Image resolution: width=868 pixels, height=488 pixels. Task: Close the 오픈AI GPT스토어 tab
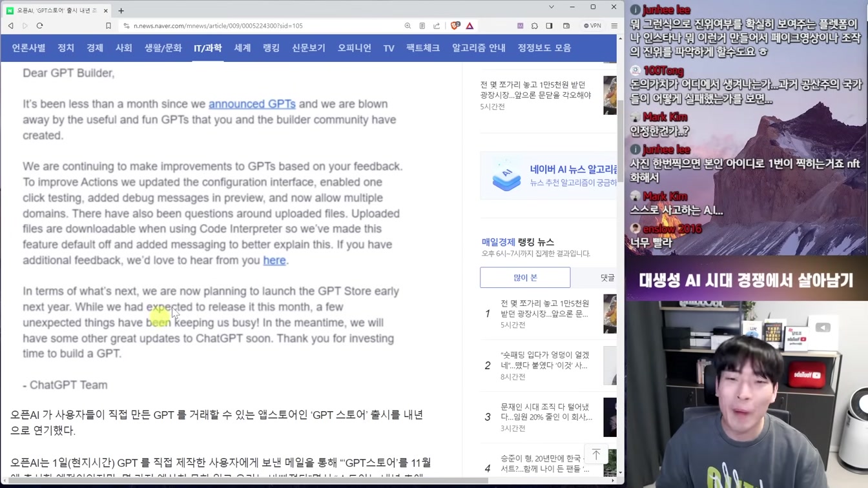pos(105,10)
